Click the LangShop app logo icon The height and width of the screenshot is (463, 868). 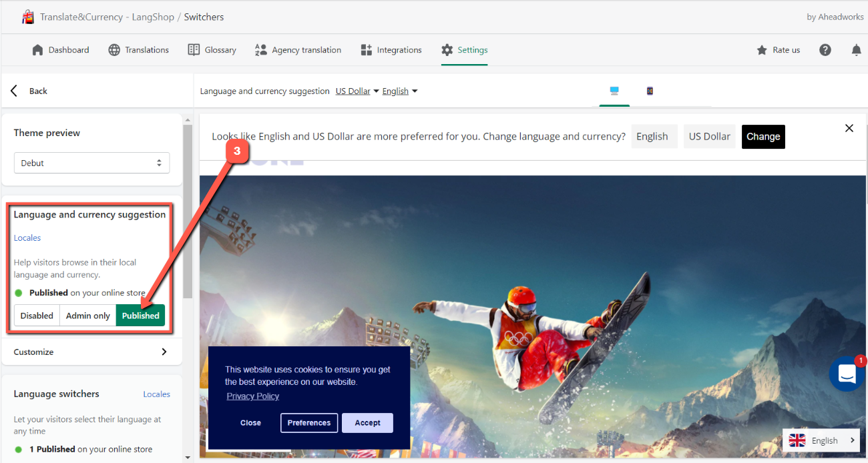point(28,17)
